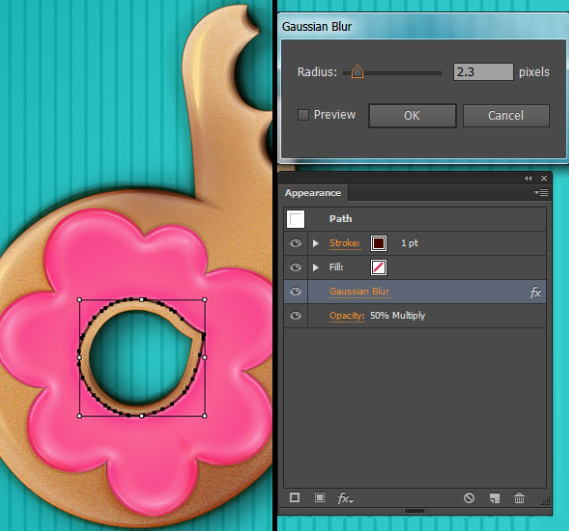Delete selected item with trash icon

(x=519, y=498)
